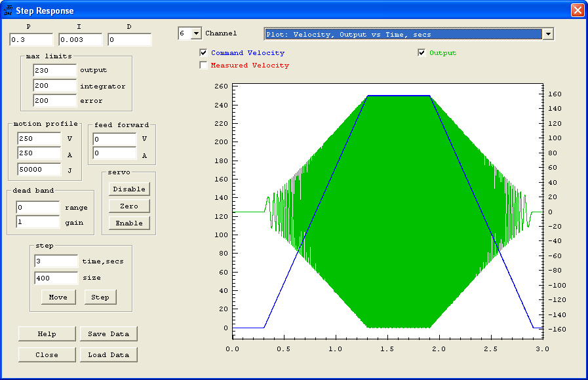Focus the step time, secs field

coord(56,261)
